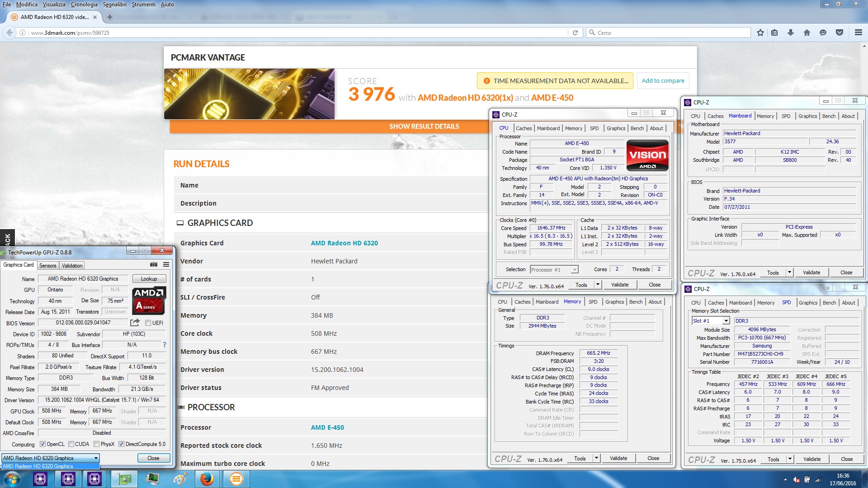Switch to Firefox on the taskbar
The image size is (868, 488).
pyautogui.click(x=207, y=479)
